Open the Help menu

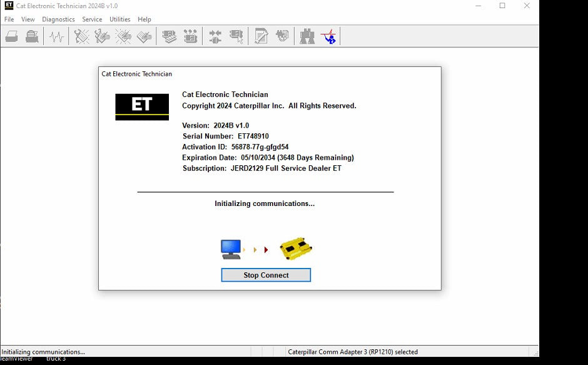pyautogui.click(x=144, y=19)
